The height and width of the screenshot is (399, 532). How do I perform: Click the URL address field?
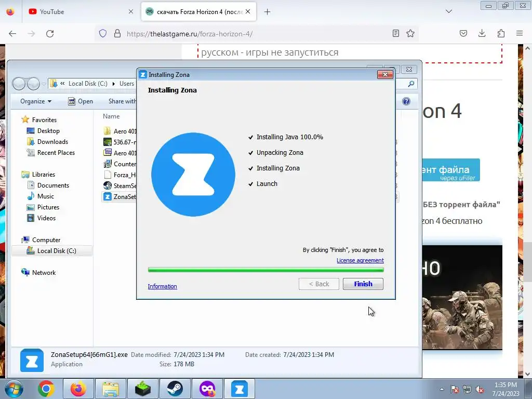(x=256, y=34)
